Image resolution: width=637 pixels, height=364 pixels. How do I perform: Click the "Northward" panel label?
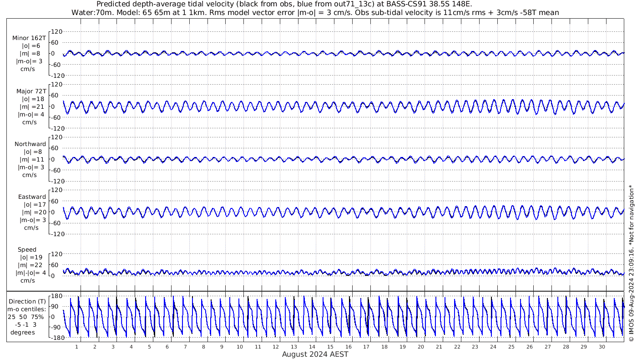click(30, 144)
